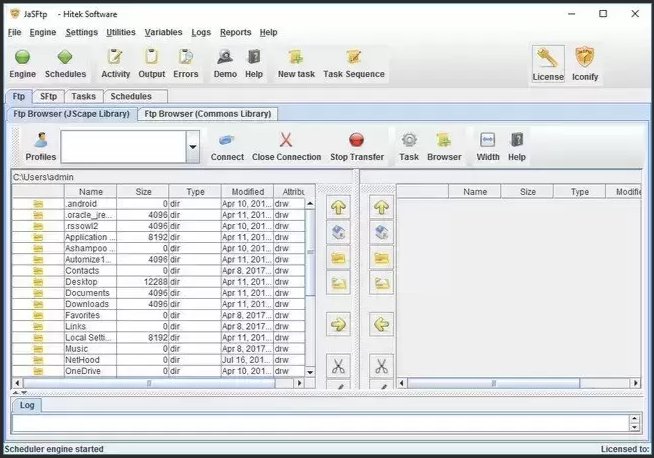Open the File menu
Image resolution: width=654 pixels, height=458 pixels.
[x=14, y=32]
